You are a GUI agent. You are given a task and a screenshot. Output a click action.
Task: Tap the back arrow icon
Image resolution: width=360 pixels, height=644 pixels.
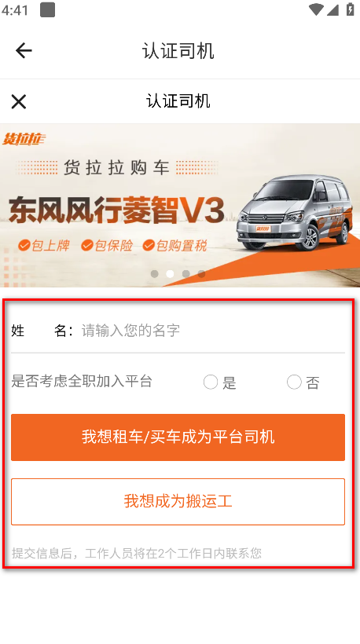(x=24, y=50)
